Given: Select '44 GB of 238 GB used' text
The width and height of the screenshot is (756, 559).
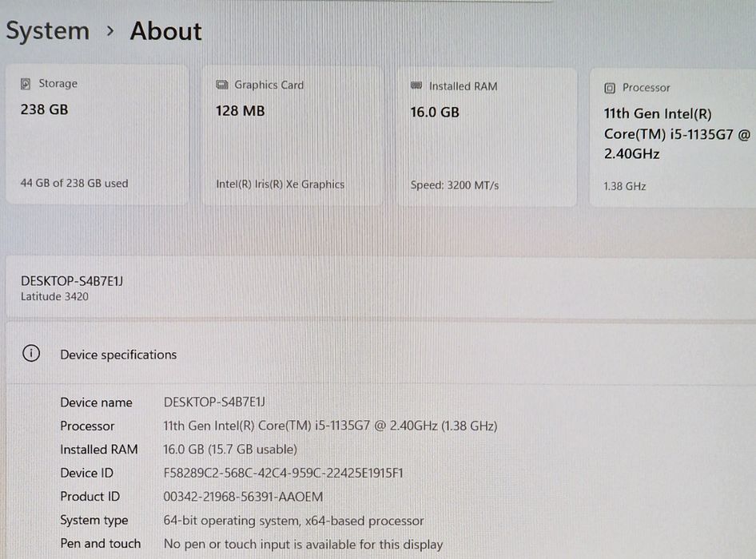Looking at the screenshot, I should [74, 183].
